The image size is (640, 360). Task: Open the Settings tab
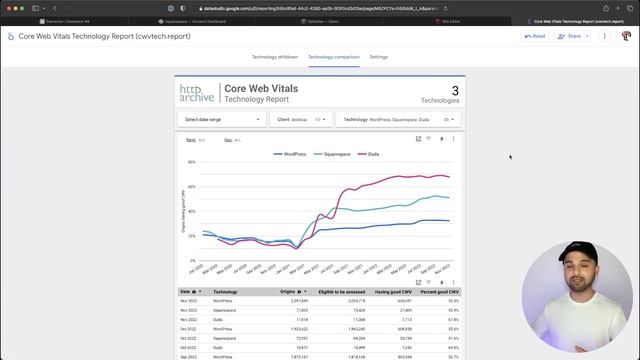(x=378, y=57)
